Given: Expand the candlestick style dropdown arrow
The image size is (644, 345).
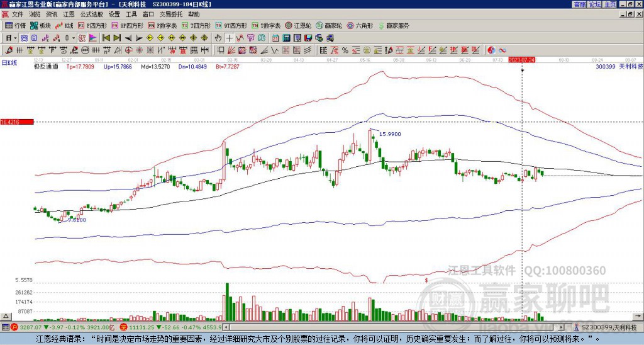Looking at the screenshot, I should coord(74,38).
